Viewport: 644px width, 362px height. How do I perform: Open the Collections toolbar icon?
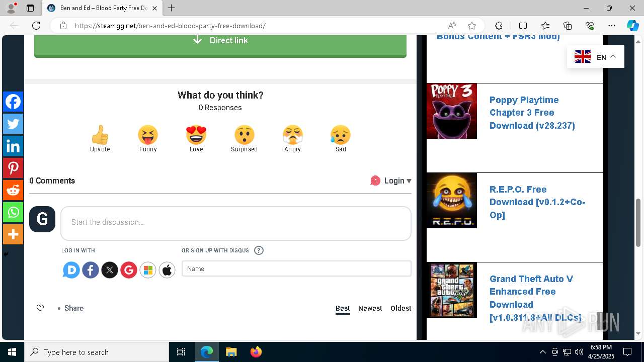[x=568, y=26]
